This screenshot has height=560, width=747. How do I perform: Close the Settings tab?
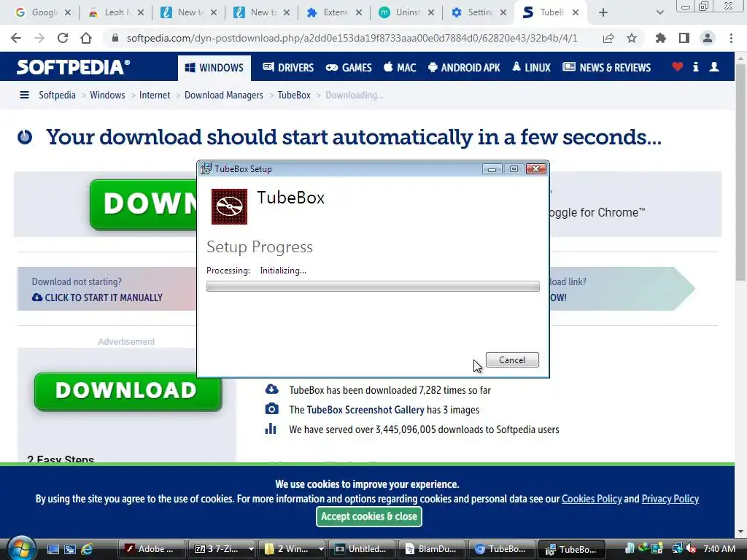pos(503,12)
